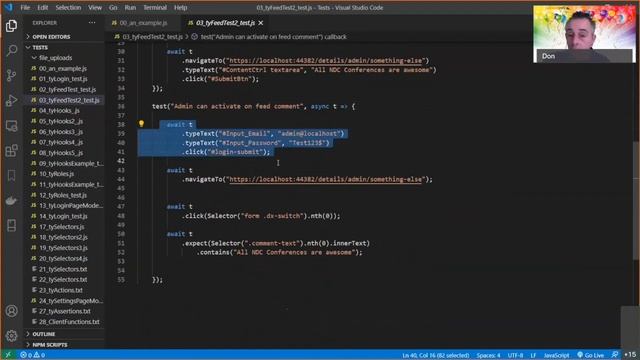Open the Bookmarks view icon
Screen dimensions: 640x360
[x=11, y=176]
